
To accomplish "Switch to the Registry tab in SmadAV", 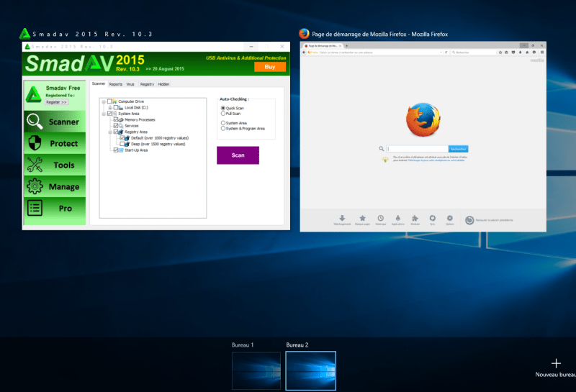I will tap(147, 84).
